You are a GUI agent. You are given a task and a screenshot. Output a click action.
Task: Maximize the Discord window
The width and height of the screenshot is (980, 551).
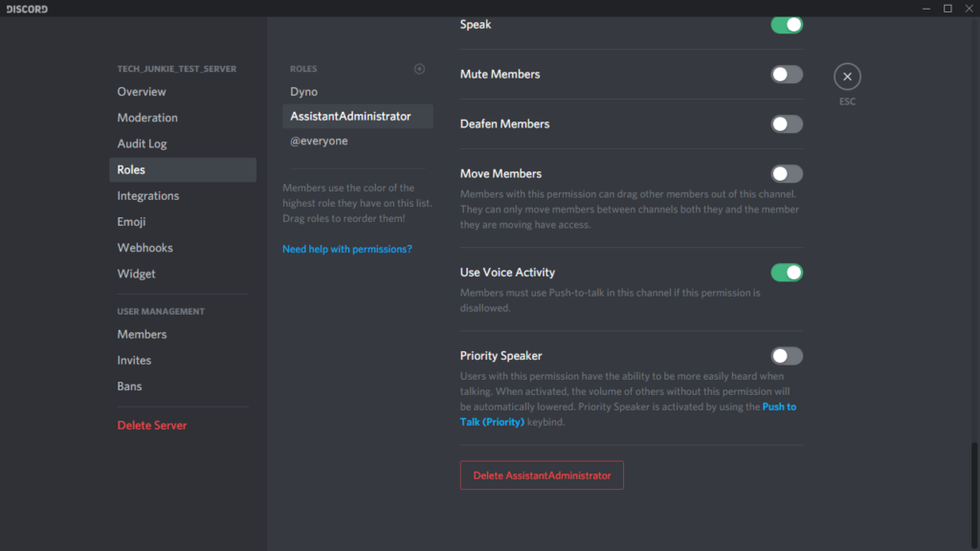point(947,9)
